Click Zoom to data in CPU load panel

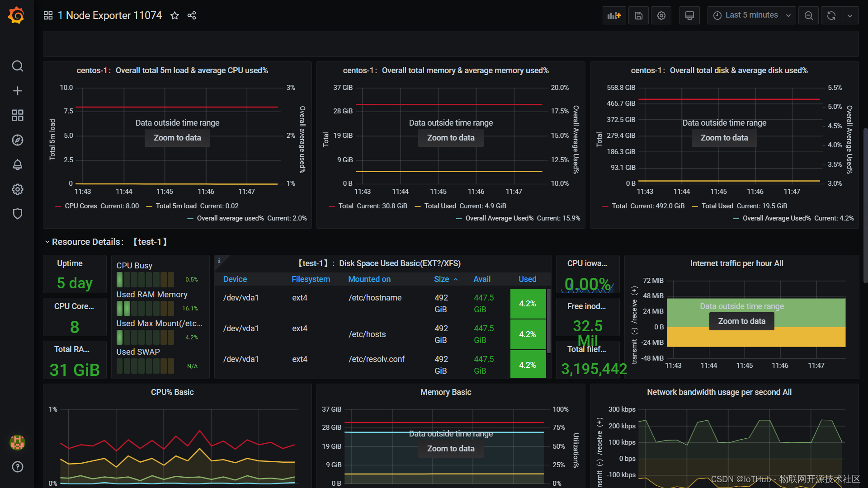pyautogui.click(x=177, y=138)
